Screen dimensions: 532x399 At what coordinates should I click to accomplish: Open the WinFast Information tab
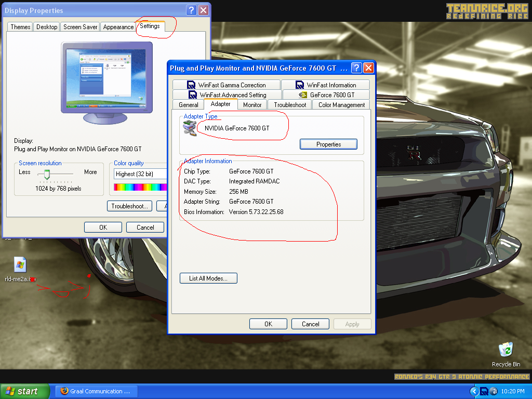point(326,85)
